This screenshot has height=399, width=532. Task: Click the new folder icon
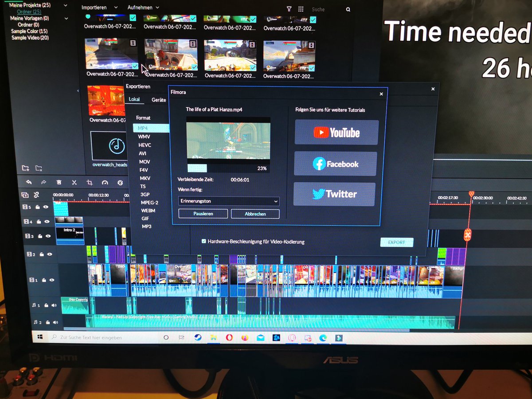coord(26,168)
